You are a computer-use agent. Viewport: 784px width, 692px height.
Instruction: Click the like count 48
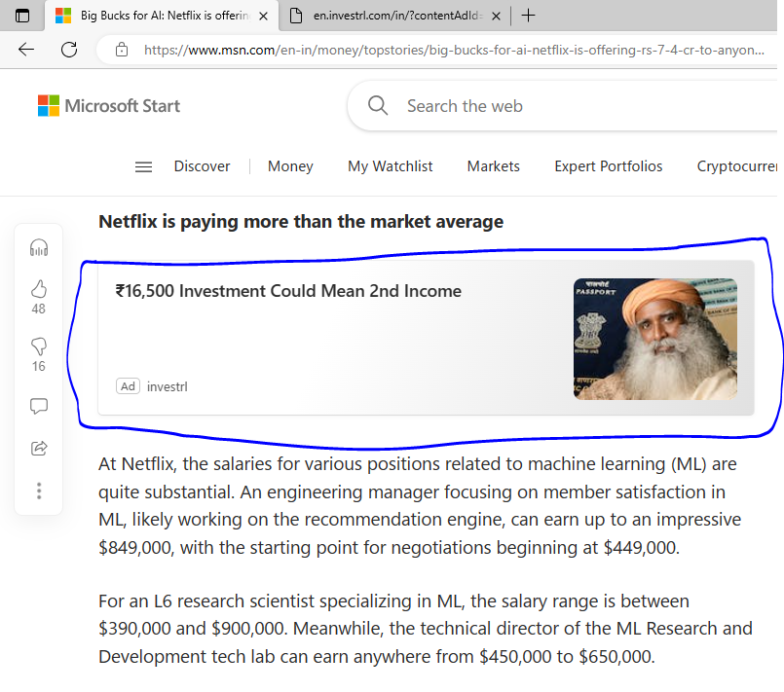pos(39,309)
